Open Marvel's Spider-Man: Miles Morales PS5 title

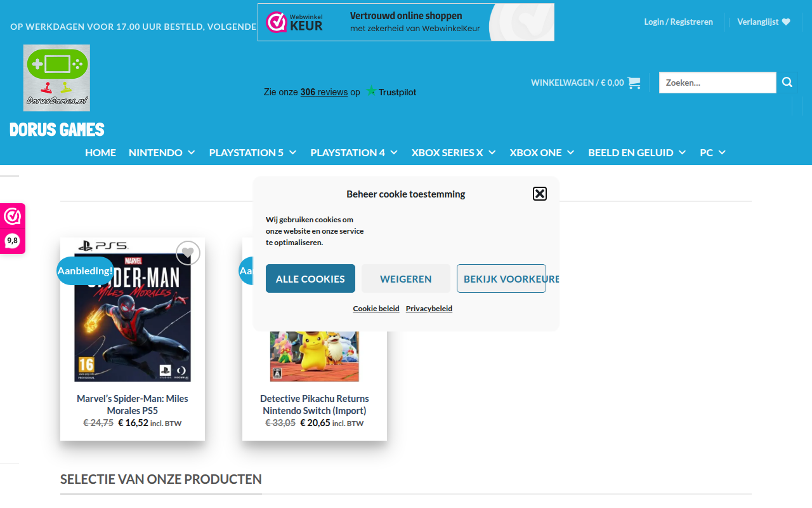pyautogui.click(x=133, y=404)
